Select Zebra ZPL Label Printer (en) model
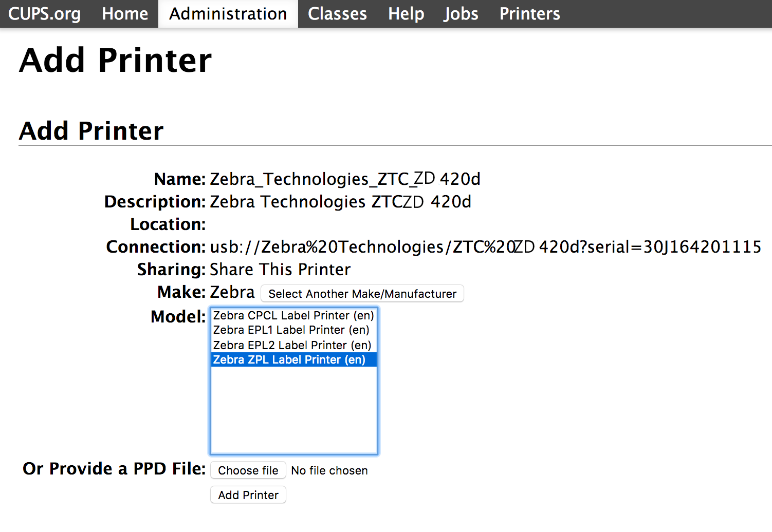 click(294, 359)
